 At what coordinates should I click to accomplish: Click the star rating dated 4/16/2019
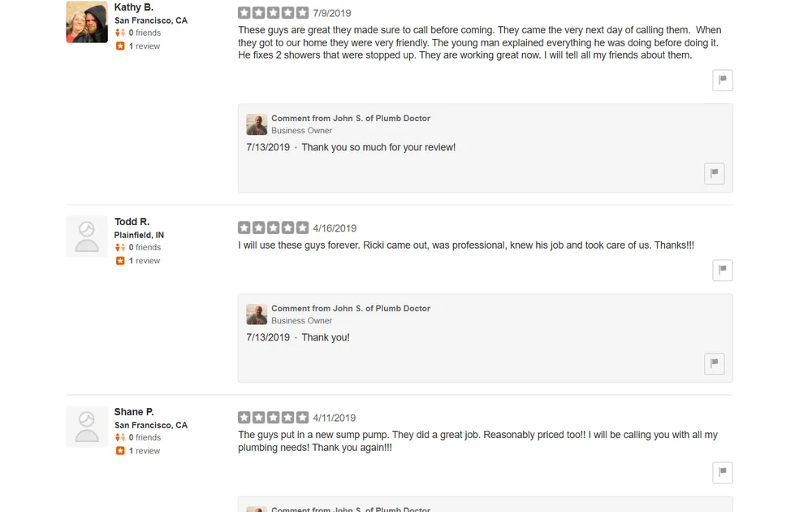tap(273, 228)
